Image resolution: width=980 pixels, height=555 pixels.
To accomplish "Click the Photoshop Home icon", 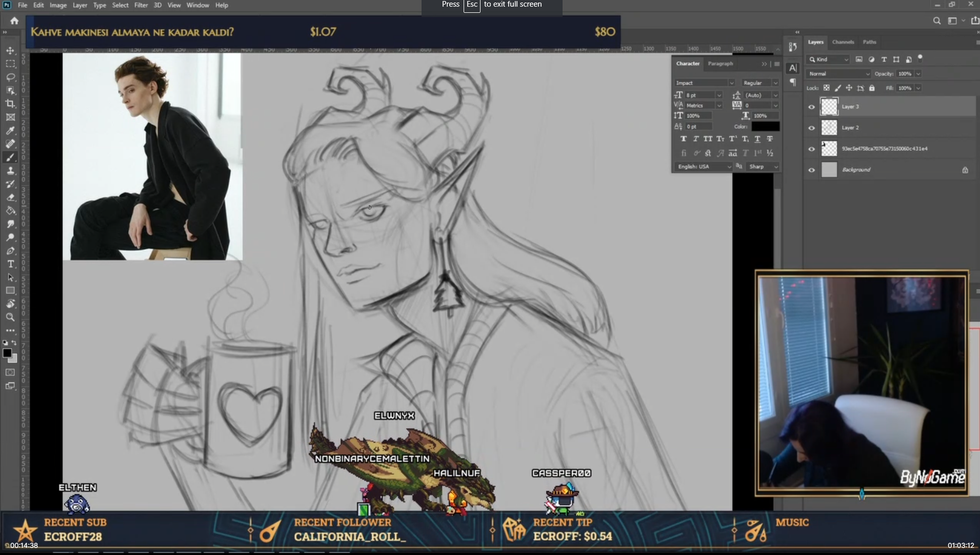I will (14, 21).
